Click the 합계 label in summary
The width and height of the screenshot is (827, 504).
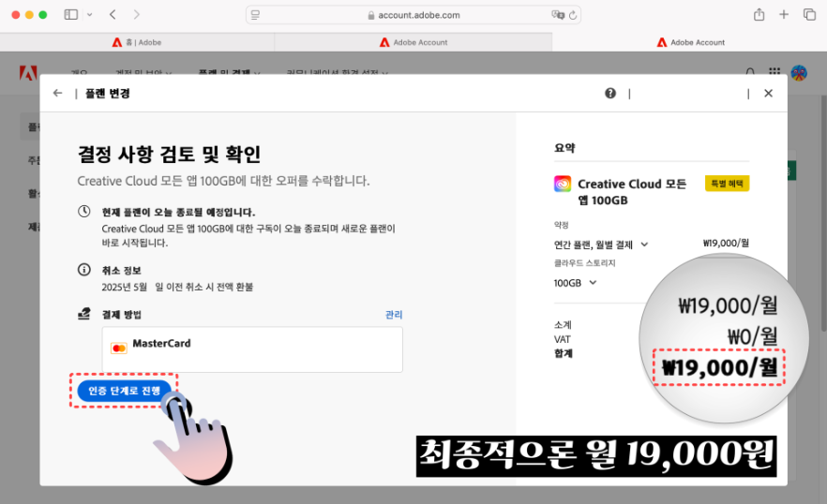coord(564,353)
